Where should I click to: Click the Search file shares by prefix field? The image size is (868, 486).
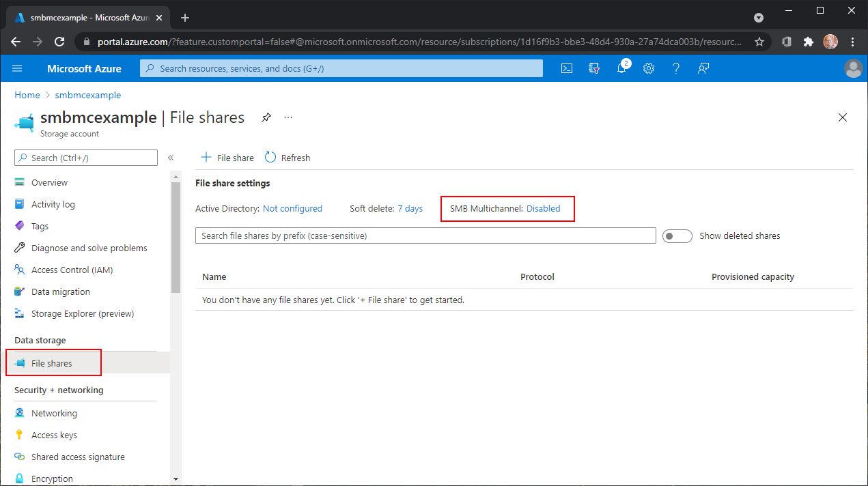point(425,235)
